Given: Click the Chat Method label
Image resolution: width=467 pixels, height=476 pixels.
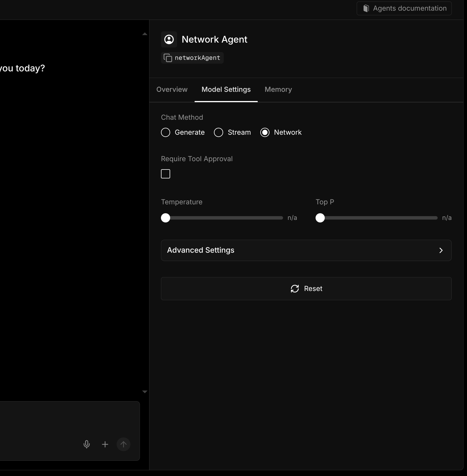Looking at the screenshot, I should click(x=182, y=117).
